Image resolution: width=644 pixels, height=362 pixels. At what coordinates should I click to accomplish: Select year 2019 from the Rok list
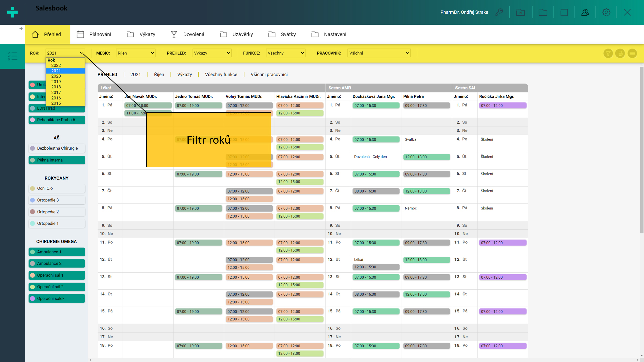pyautogui.click(x=56, y=82)
